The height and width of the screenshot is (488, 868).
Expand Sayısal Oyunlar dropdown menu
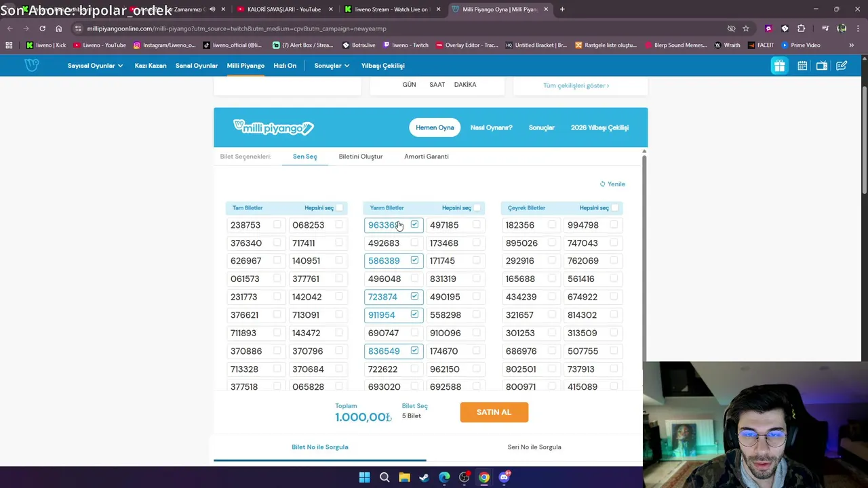click(95, 66)
